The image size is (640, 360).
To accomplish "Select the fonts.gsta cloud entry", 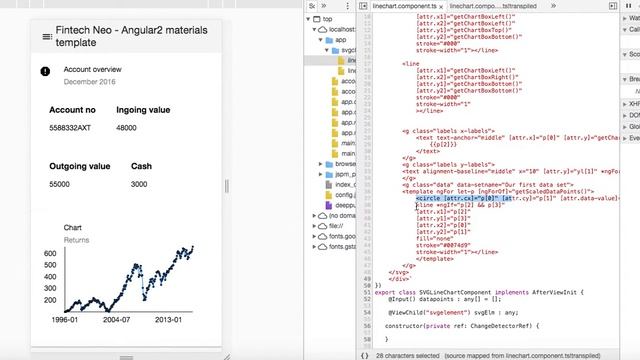I will (x=337, y=247).
